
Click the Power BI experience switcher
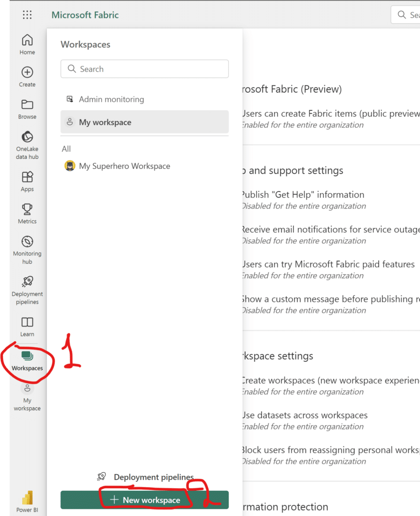coord(27,501)
